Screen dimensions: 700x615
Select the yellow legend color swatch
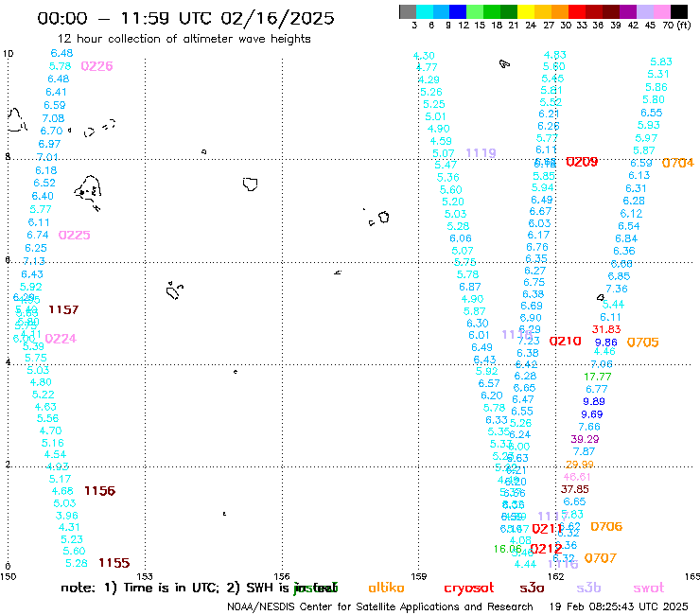pos(525,11)
